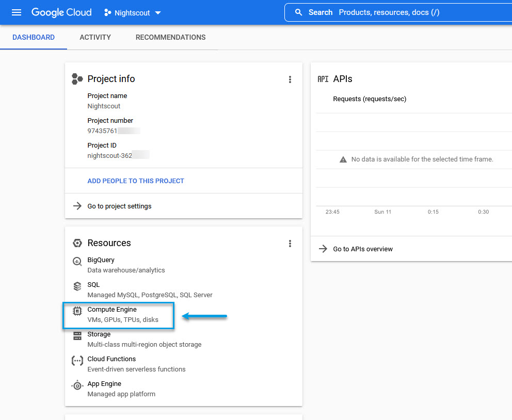Open Project info three-dot options menu
This screenshot has height=420, width=512.
290,79
